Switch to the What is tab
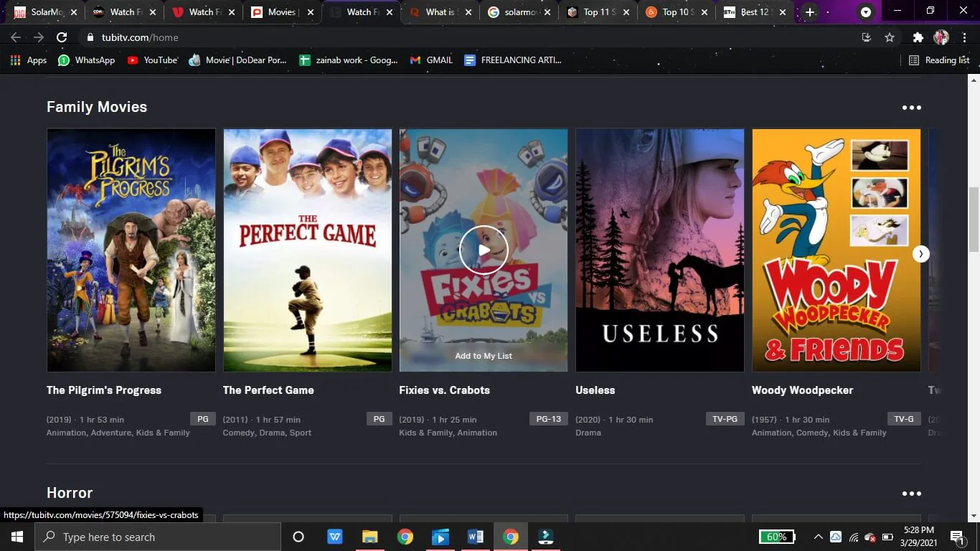 (439, 12)
